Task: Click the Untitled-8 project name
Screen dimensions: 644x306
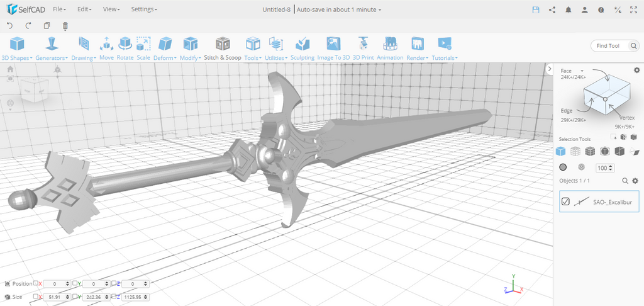Action: (x=277, y=9)
